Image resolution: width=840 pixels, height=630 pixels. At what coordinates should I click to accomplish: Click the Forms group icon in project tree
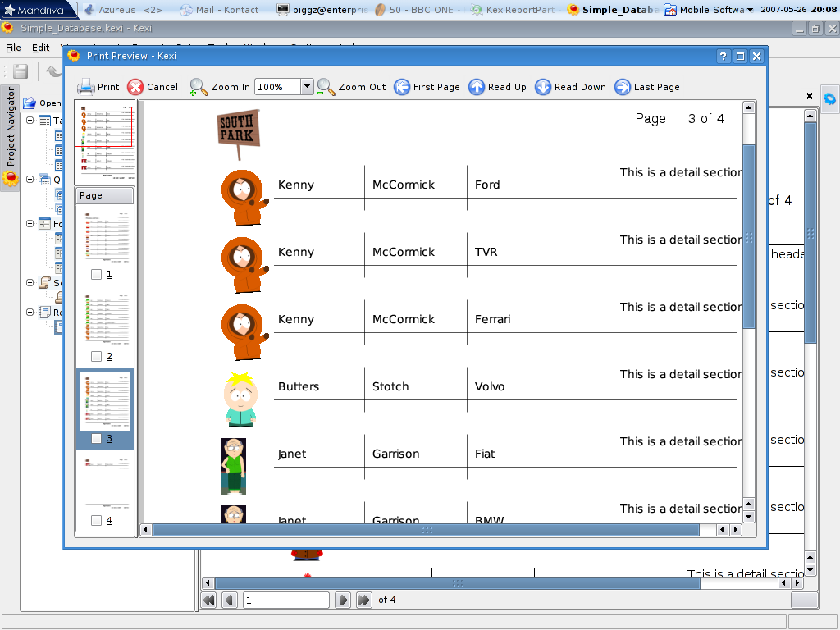tap(45, 224)
